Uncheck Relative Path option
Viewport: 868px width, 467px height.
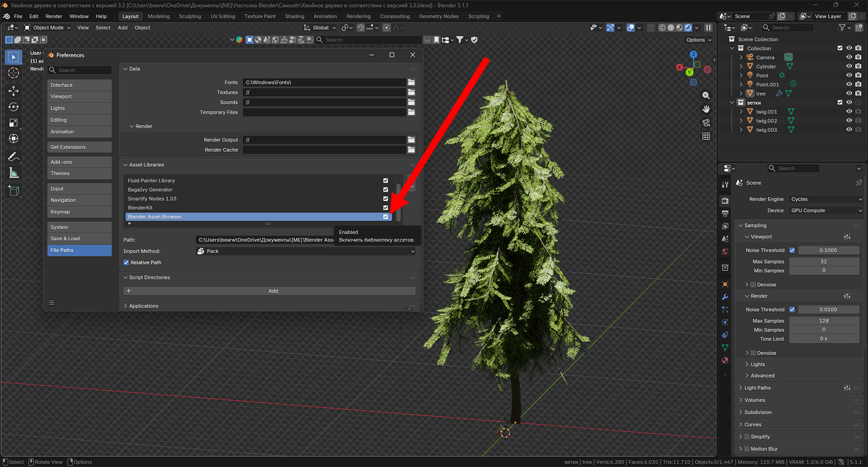[126, 262]
